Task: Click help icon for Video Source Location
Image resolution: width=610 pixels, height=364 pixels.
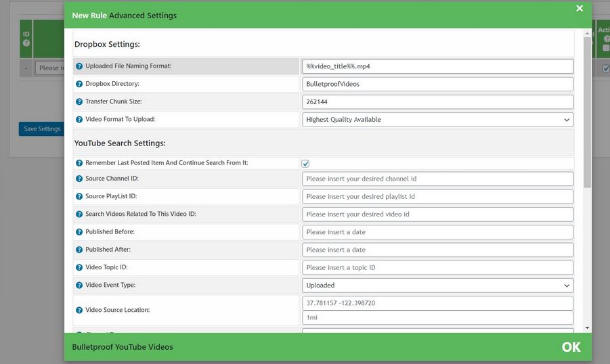Action: pos(79,310)
